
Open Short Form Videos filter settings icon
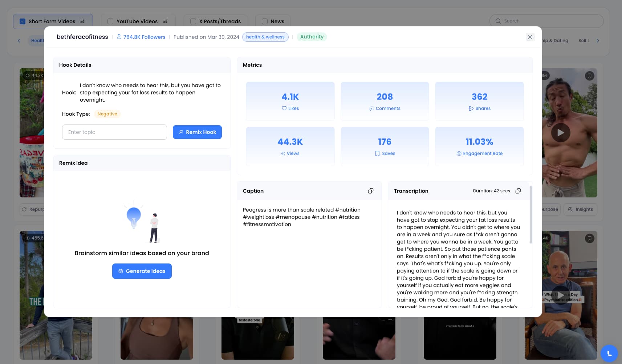[82, 21]
